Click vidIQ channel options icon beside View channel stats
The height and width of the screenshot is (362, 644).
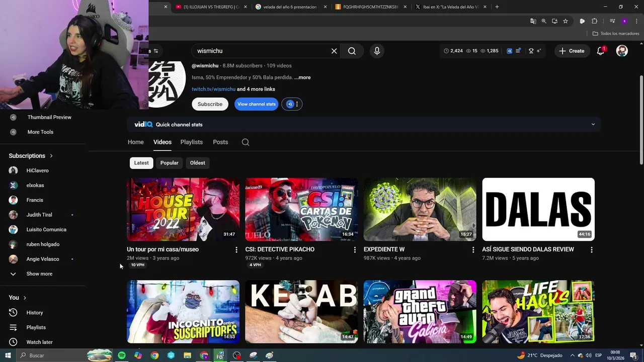pos(292,104)
